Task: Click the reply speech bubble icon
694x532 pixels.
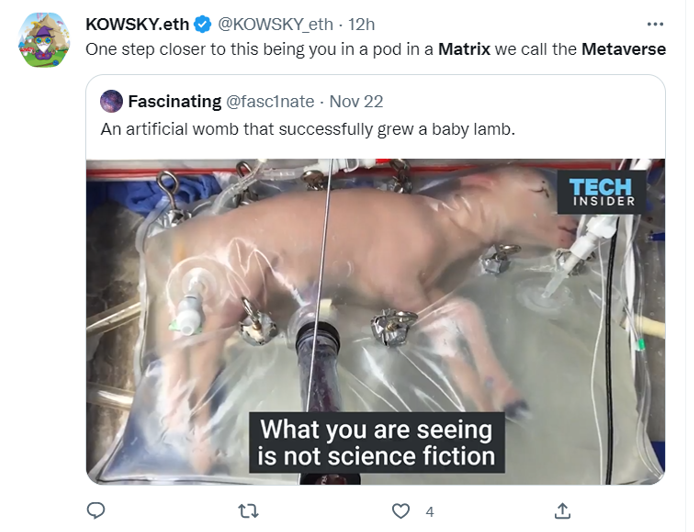Action: point(96,511)
